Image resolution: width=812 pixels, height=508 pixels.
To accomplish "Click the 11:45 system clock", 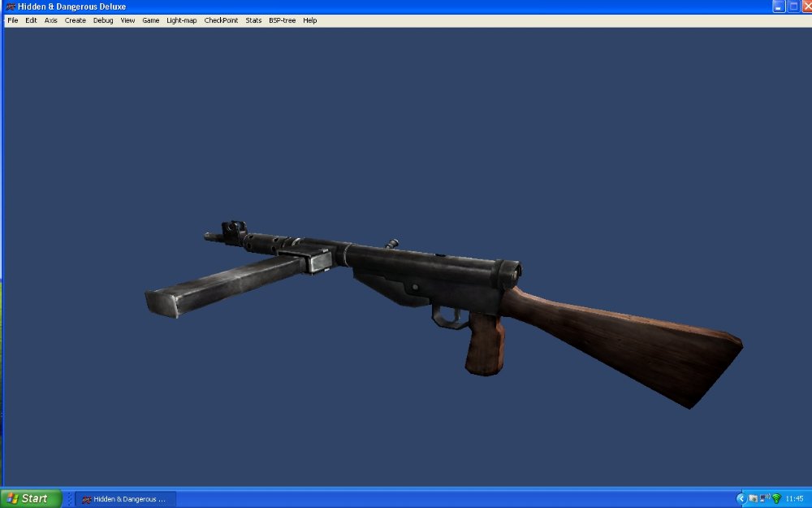I will (x=794, y=499).
